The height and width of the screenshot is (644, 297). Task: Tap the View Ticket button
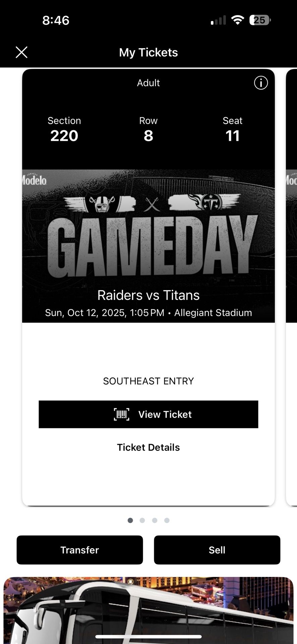(148, 414)
